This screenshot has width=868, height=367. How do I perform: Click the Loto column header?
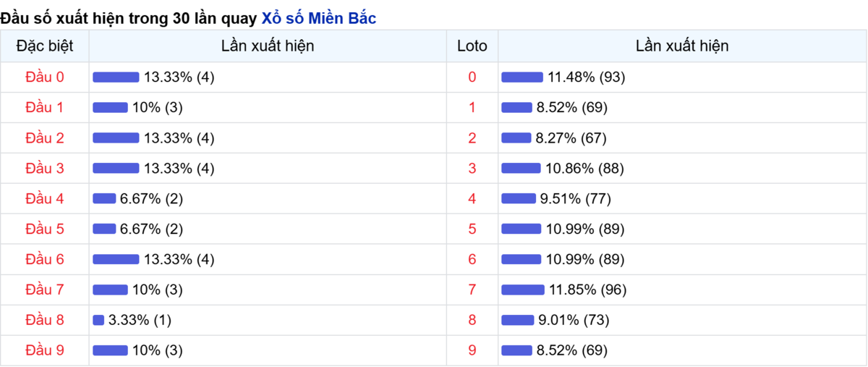pyautogui.click(x=472, y=46)
